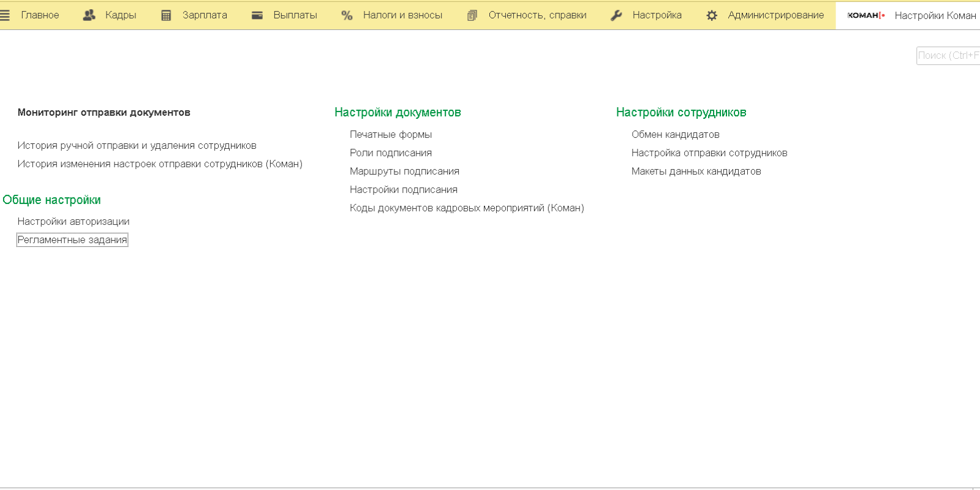Open Настройки авторизации
Image resolution: width=980 pixels, height=490 pixels.
point(73,222)
